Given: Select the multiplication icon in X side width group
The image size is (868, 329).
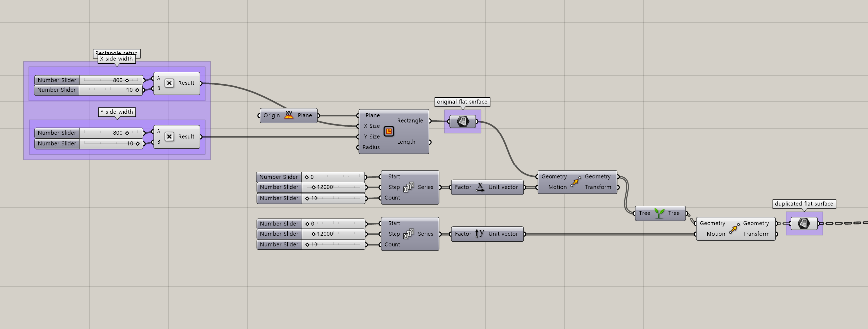Looking at the screenshot, I should coord(169,83).
